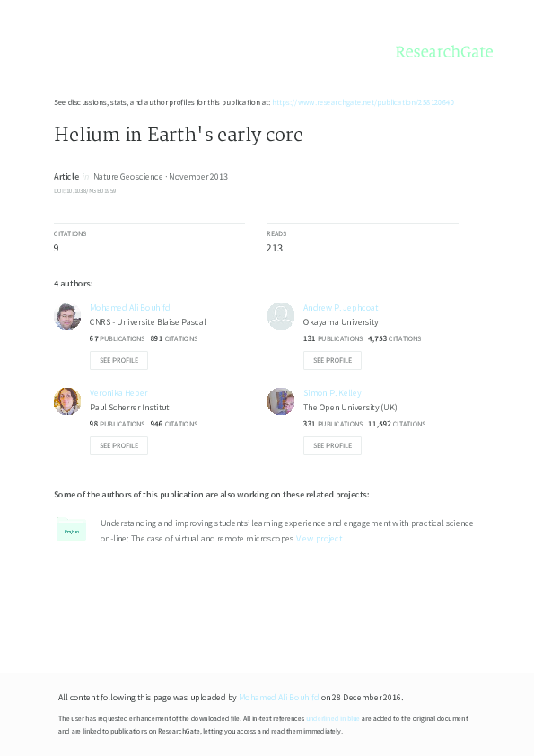Click the ResearchGate logo

[444, 52]
